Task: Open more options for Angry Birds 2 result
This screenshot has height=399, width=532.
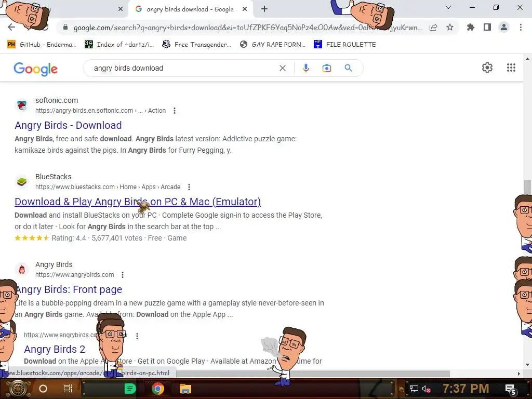Action: tap(137, 336)
